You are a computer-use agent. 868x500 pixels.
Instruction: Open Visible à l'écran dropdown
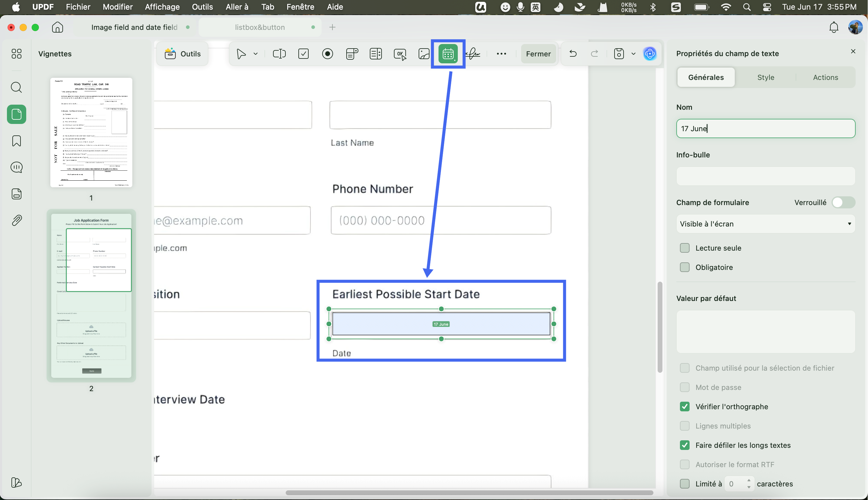click(766, 224)
